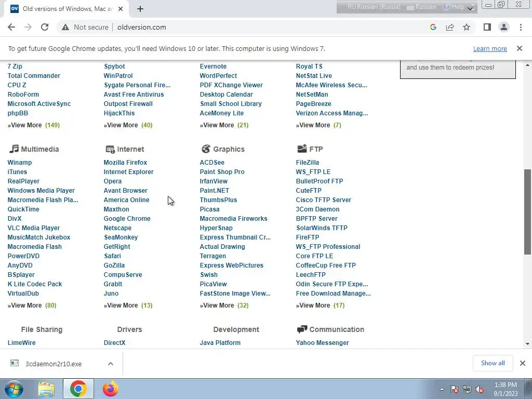This screenshot has width=532, height=399.
Task: Open a new tab with plus icon
Action: click(140, 9)
